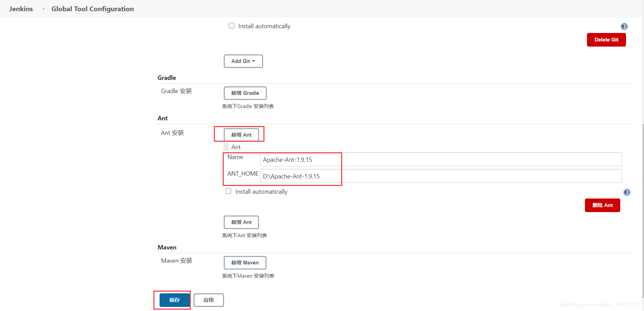Click the Ant 安装 label
The width and height of the screenshot is (644, 311).
tap(172, 133)
